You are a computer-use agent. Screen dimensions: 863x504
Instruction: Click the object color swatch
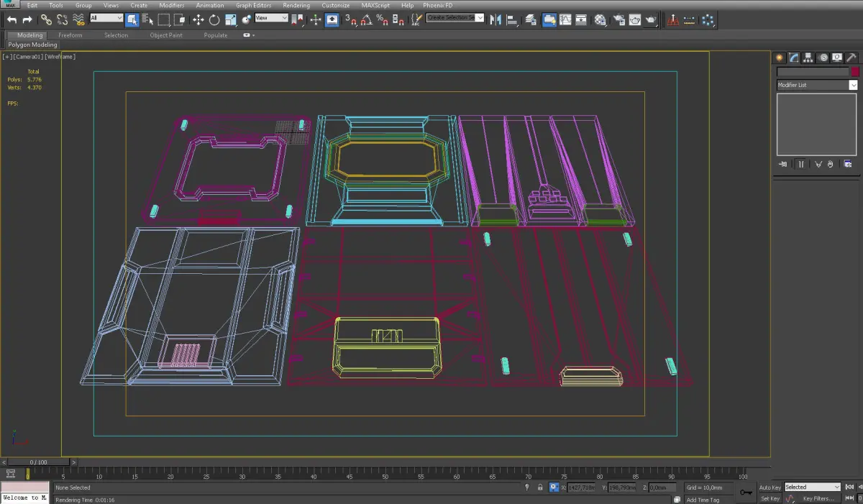pos(855,72)
